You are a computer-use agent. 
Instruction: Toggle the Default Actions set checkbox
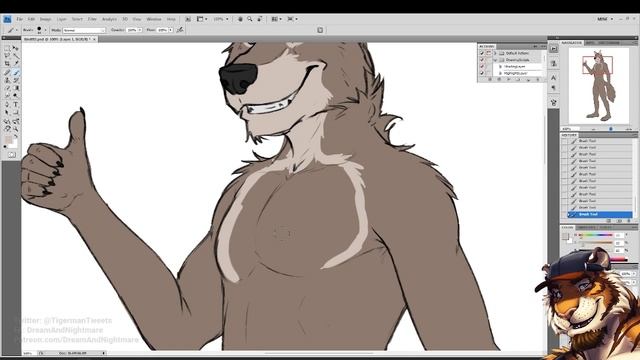[x=482, y=53]
